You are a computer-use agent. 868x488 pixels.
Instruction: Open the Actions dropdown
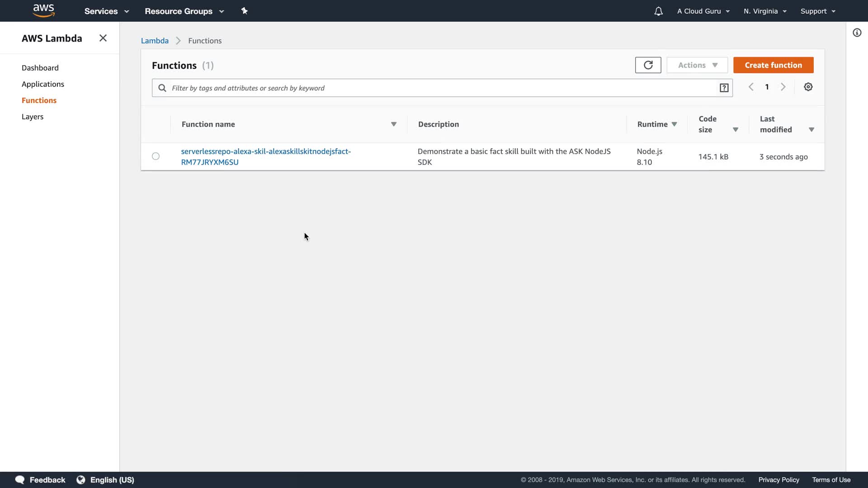(x=697, y=65)
